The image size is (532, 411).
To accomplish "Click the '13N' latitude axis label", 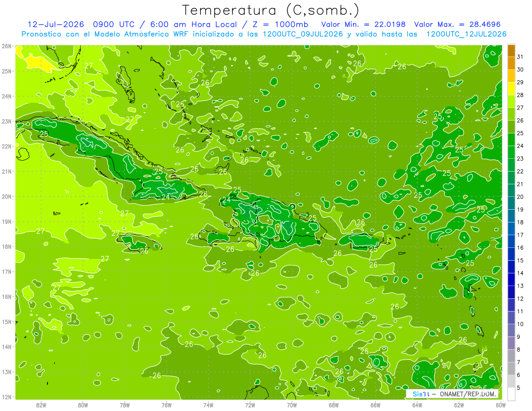I will 7,372.
